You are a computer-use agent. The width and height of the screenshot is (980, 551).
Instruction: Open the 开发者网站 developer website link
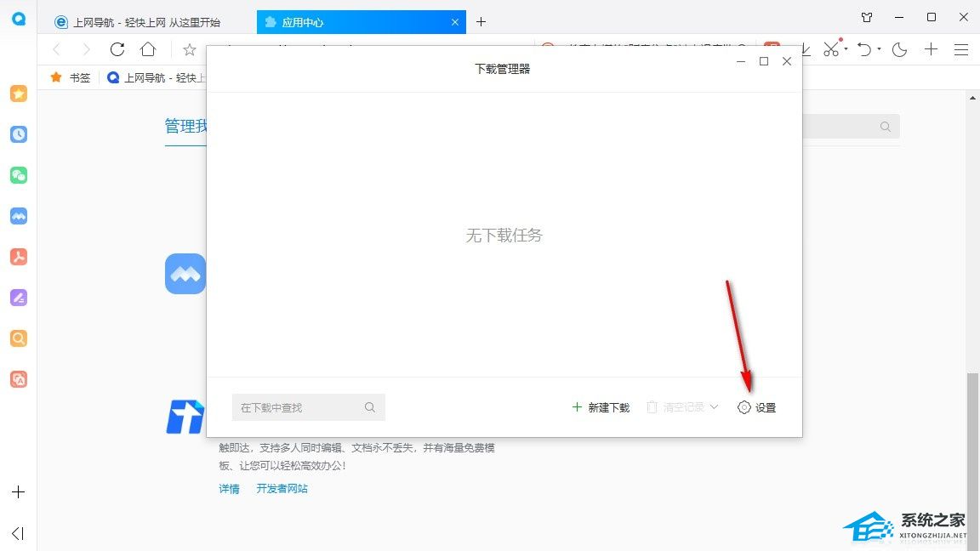(x=282, y=489)
